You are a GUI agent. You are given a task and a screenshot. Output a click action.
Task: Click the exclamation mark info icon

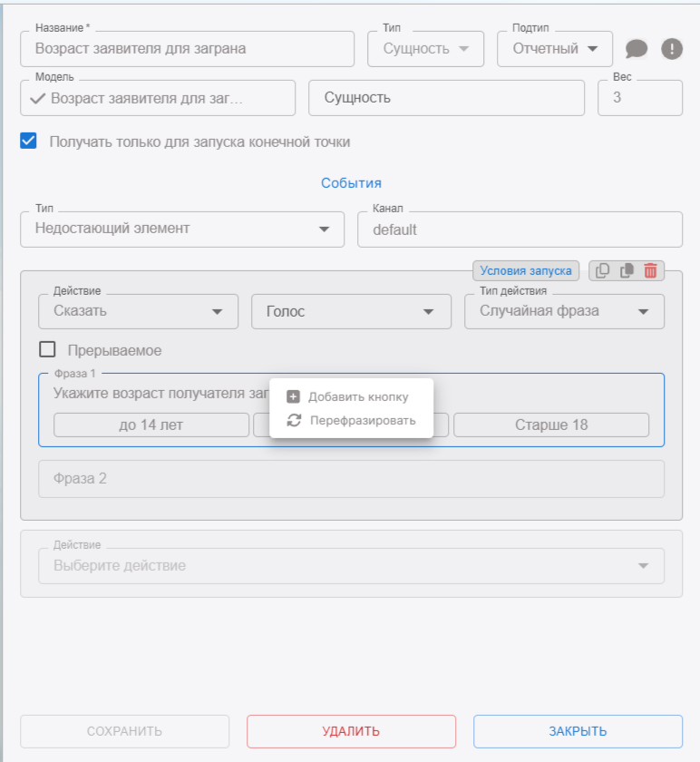(x=671, y=49)
